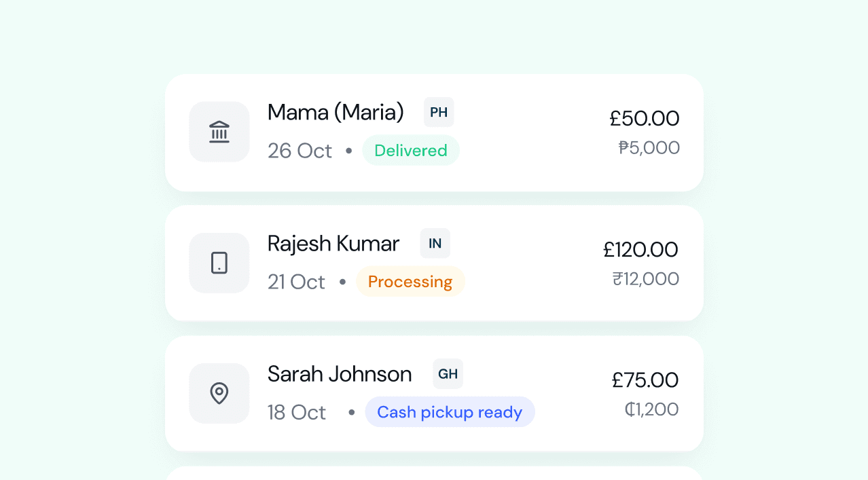Expand Rajesh Kumar's transfer details

pyautogui.click(x=434, y=263)
